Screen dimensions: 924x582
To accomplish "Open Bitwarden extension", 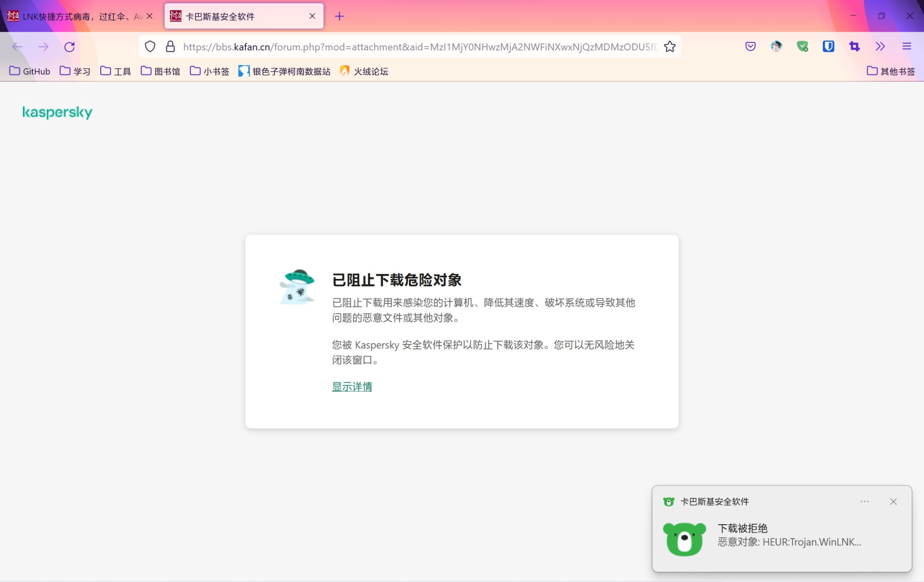I will (828, 46).
